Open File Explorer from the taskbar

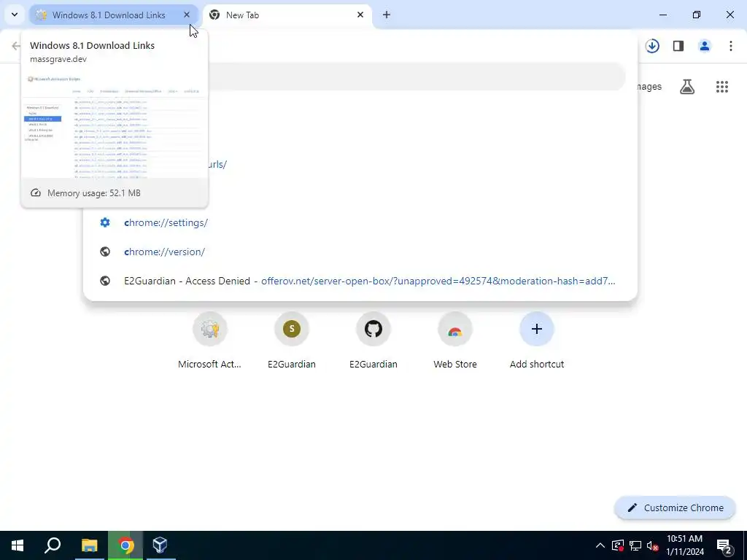pos(89,545)
